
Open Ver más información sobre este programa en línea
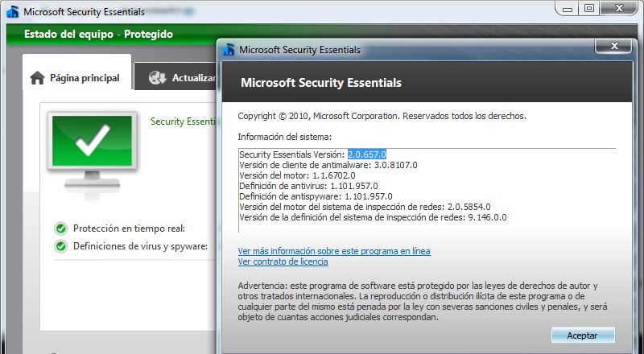tap(334, 250)
